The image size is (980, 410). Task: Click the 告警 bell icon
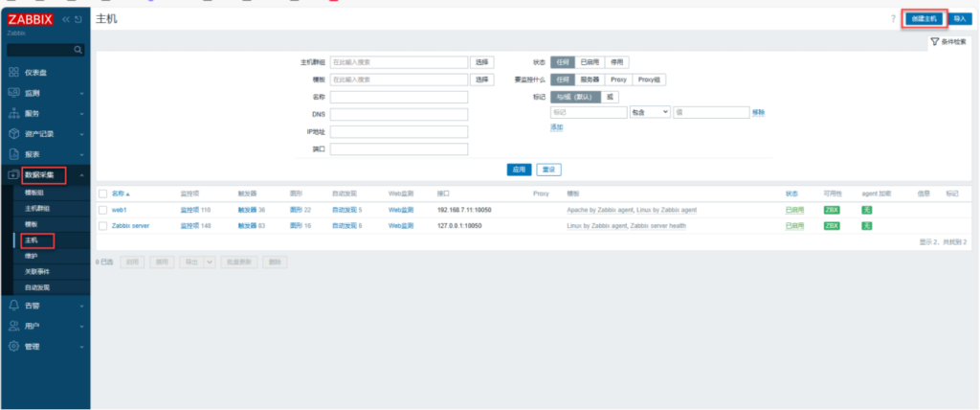[x=13, y=305]
